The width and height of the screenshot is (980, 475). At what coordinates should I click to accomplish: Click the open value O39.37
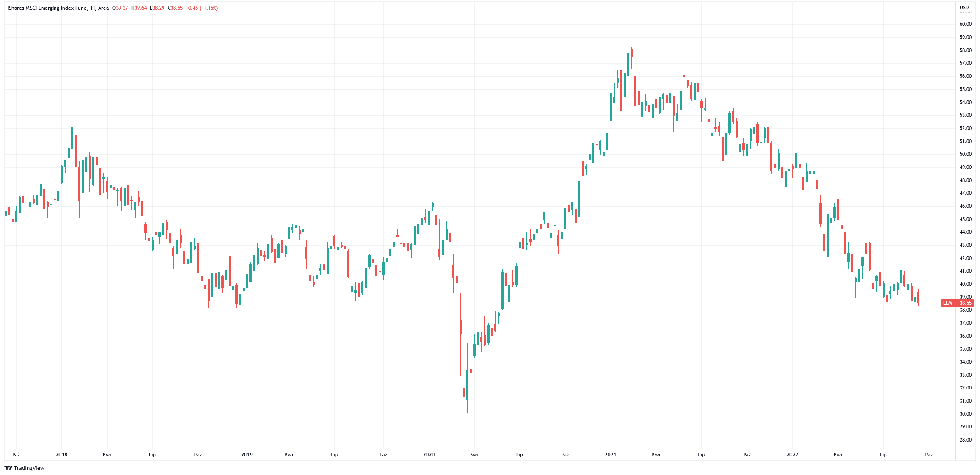pos(120,8)
